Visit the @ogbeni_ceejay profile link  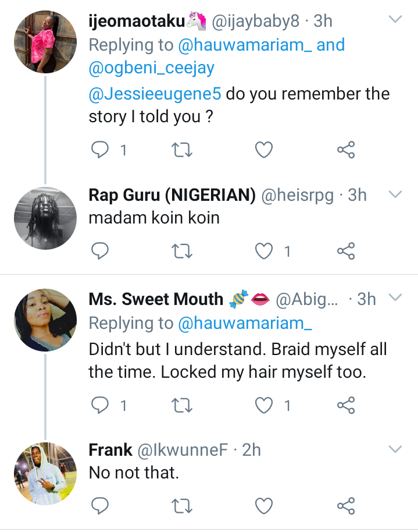point(152,68)
